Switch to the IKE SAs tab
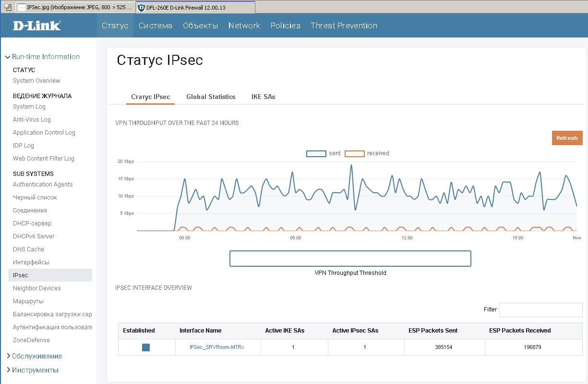This screenshot has width=588, height=384. tap(263, 97)
